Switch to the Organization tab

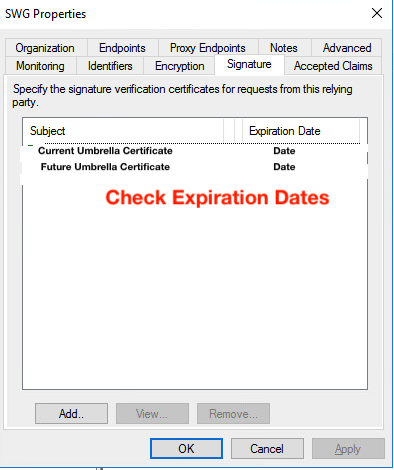point(46,48)
